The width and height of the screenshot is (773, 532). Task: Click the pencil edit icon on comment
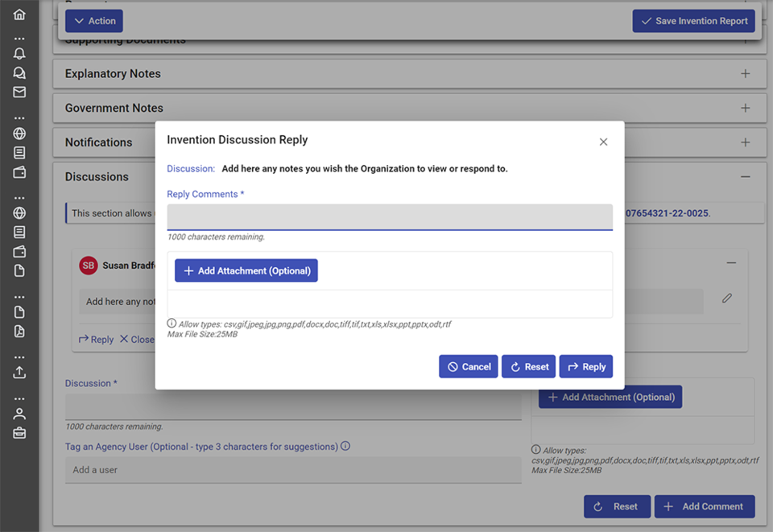(727, 299)
